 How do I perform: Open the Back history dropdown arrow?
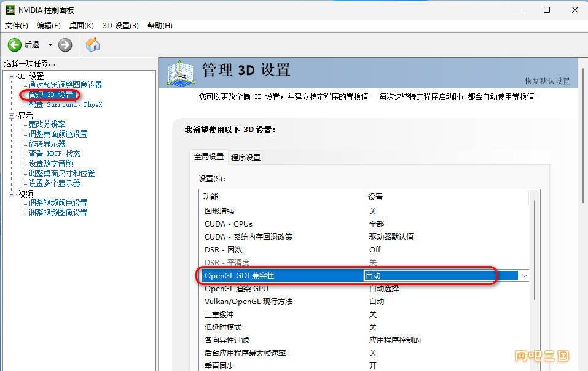[x=50, y=45]
